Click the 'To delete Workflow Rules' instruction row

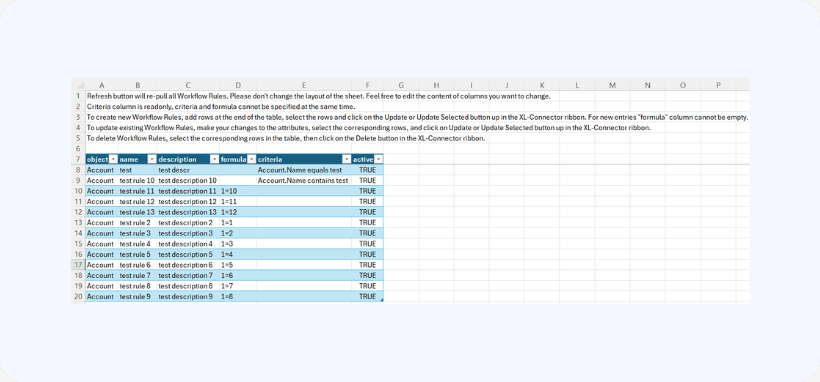(287, 139)
